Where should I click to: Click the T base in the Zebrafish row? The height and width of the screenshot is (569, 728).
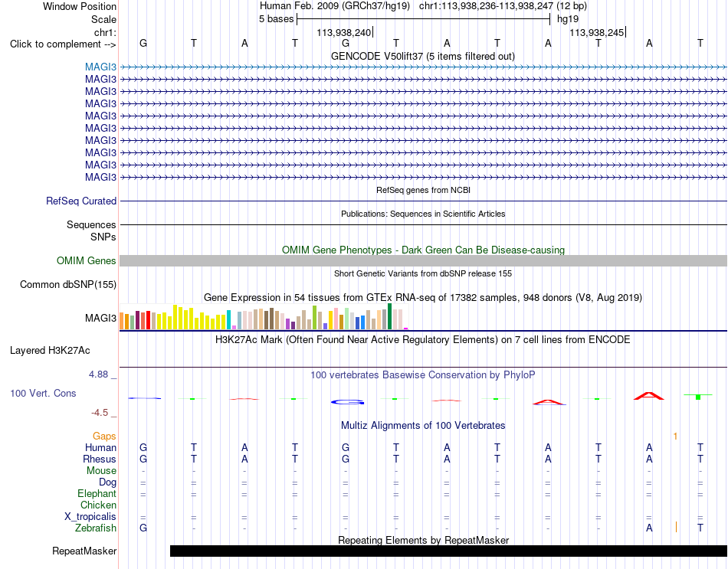coord(700,528)
